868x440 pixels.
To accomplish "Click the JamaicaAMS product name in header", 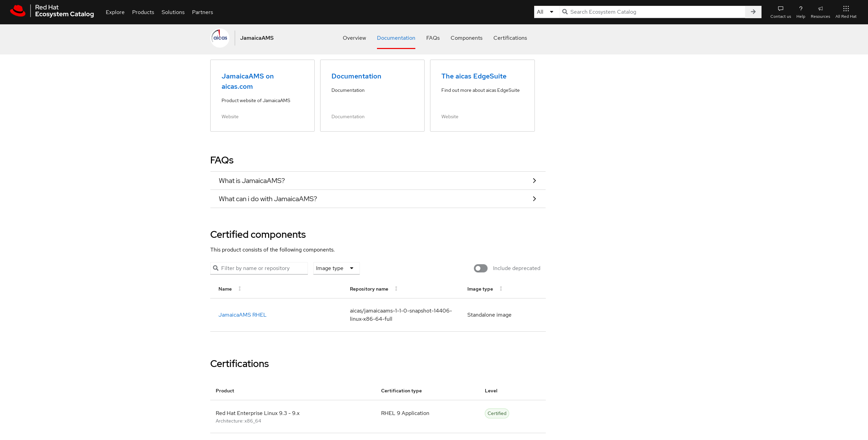I will [x=257, y=38].
